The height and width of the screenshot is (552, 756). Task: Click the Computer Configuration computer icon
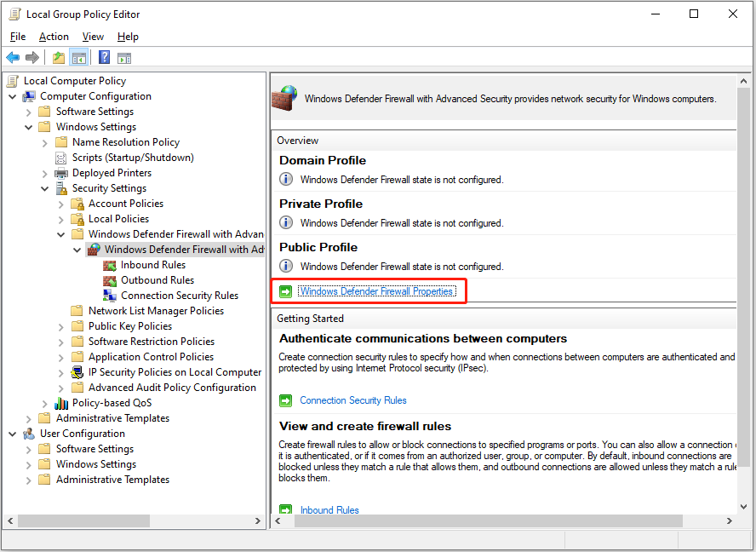coord(29,96)
